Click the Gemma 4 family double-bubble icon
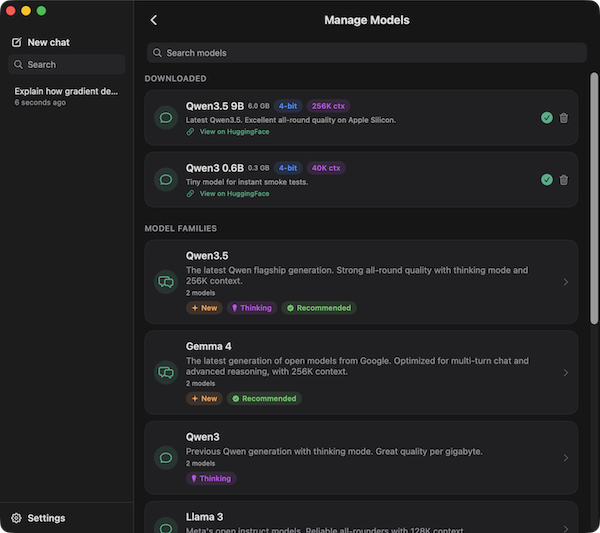 coord(166,372)
